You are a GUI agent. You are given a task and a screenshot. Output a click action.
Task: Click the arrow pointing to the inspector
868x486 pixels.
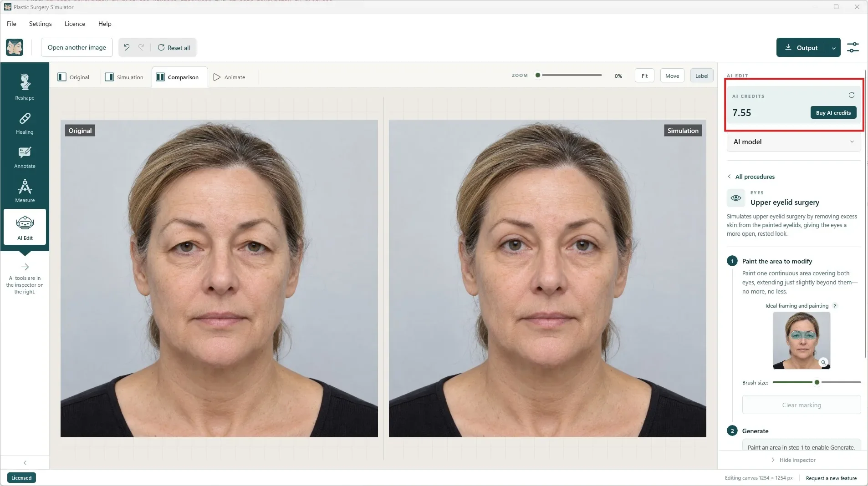(x=25, y=267)
